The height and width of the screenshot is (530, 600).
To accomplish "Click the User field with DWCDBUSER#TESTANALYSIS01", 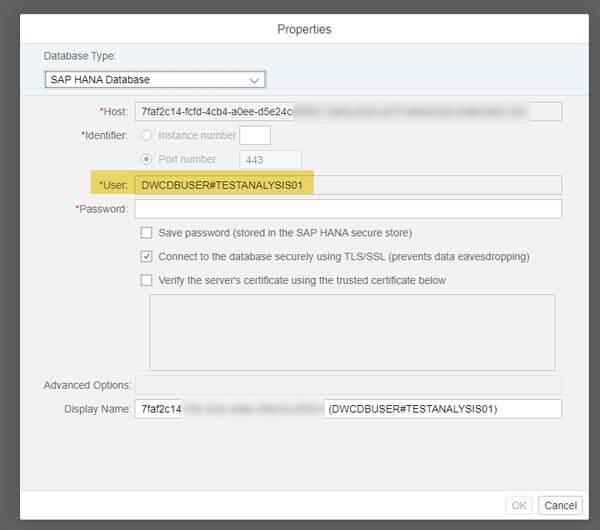I will click(x=348, y=185).
